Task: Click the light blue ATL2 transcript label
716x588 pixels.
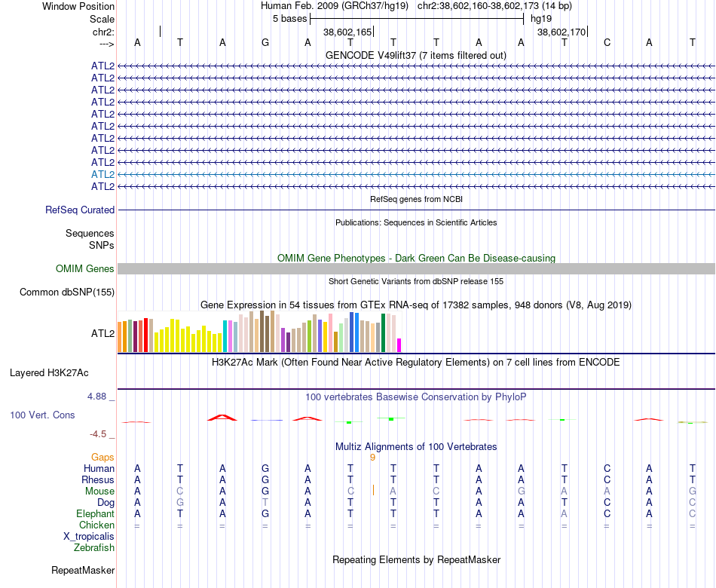Action: pyautogui.click(x=103, y=175)
